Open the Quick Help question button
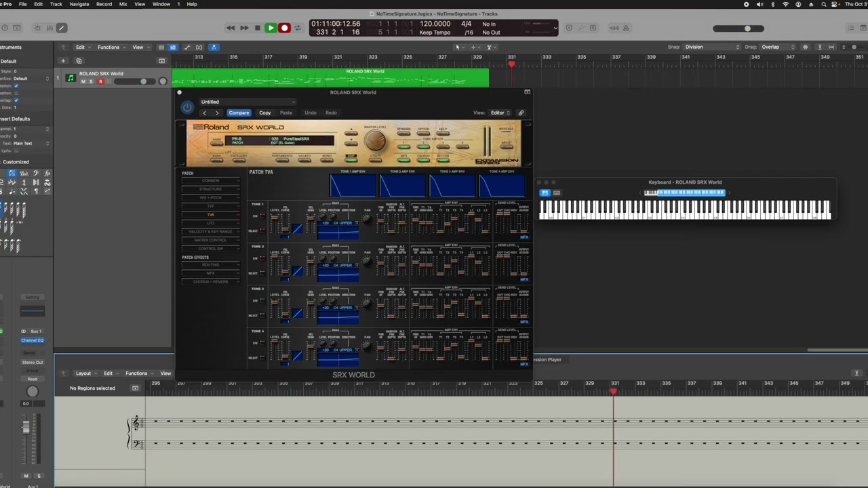 [5, 28]
